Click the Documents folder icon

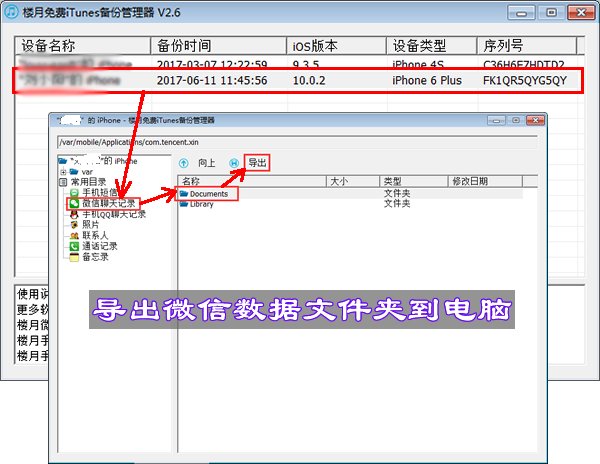pos(184,194)
